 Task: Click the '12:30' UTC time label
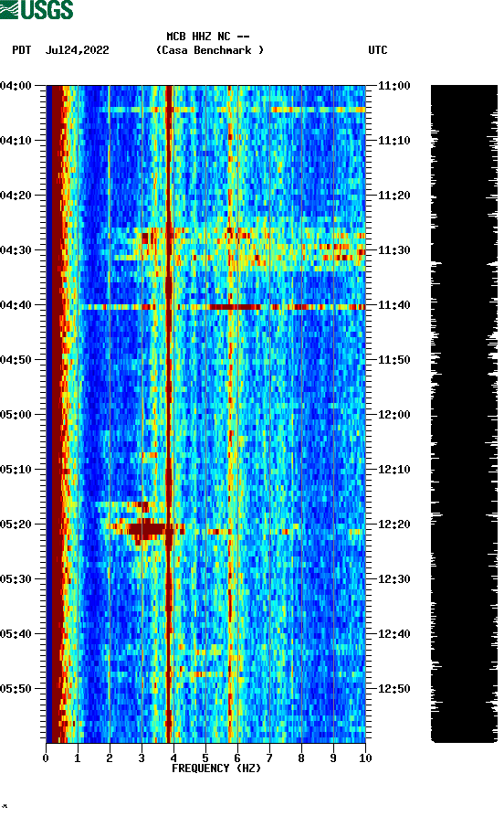coord(394,579)
